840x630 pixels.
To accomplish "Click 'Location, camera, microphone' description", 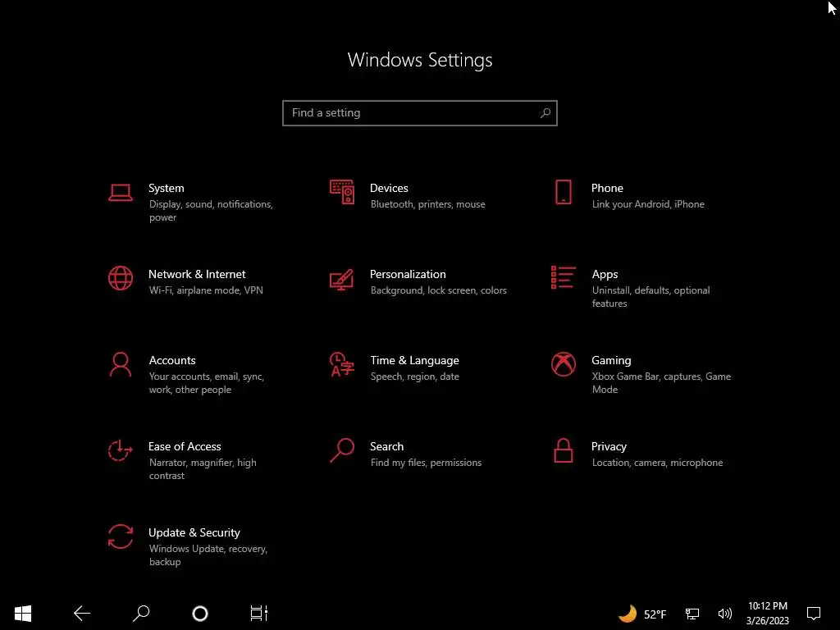I will coord(657,463).
